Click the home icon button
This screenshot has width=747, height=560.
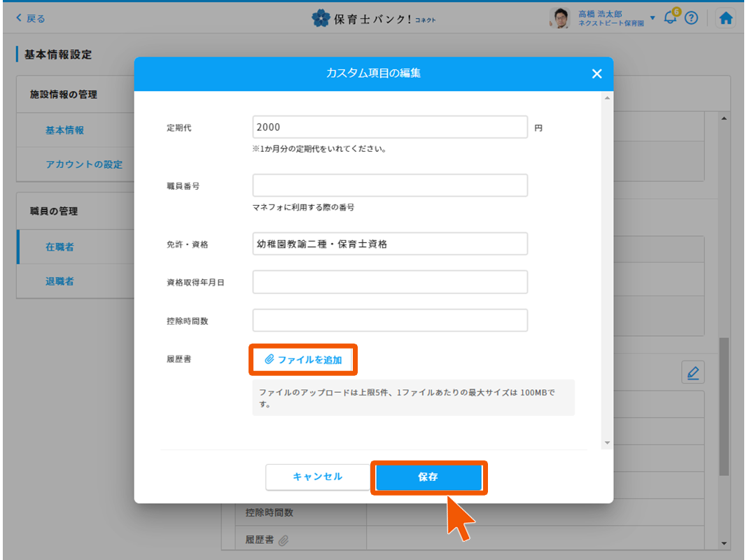pyautogui.click(x=726, y=19)
